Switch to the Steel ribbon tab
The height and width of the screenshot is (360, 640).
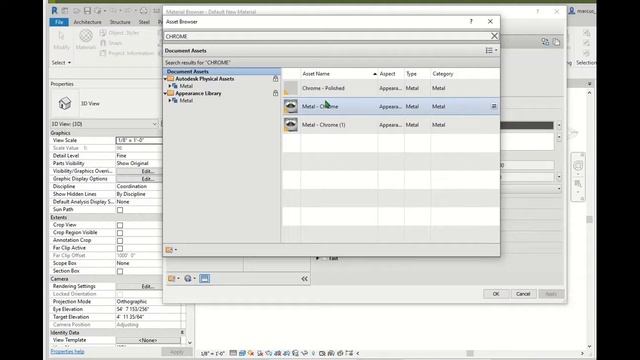tap(144, 22)
